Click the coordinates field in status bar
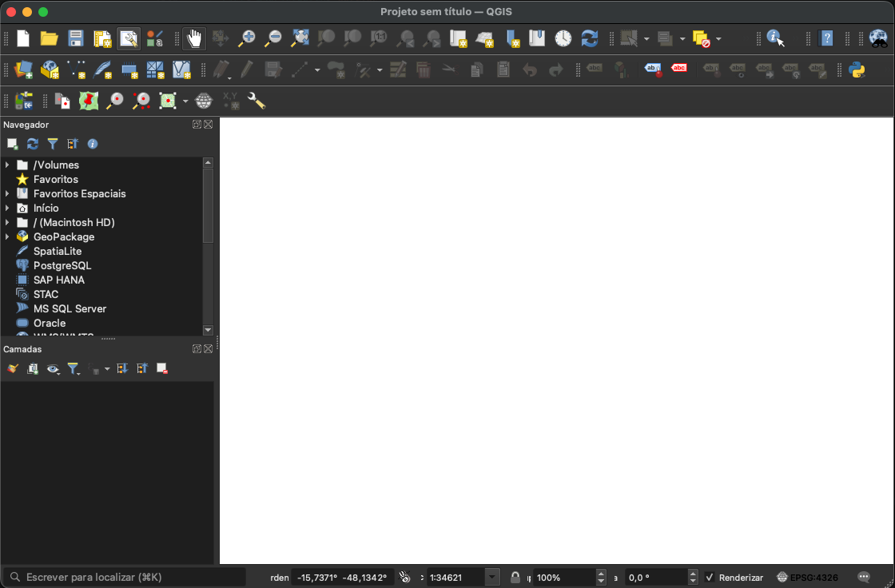This screenshot has width=895, height=588. [342, 577]
